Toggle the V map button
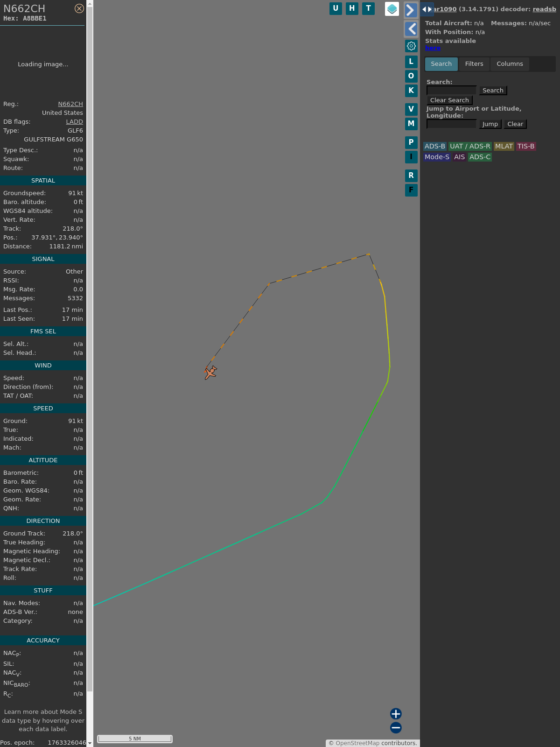 [411, 109]
